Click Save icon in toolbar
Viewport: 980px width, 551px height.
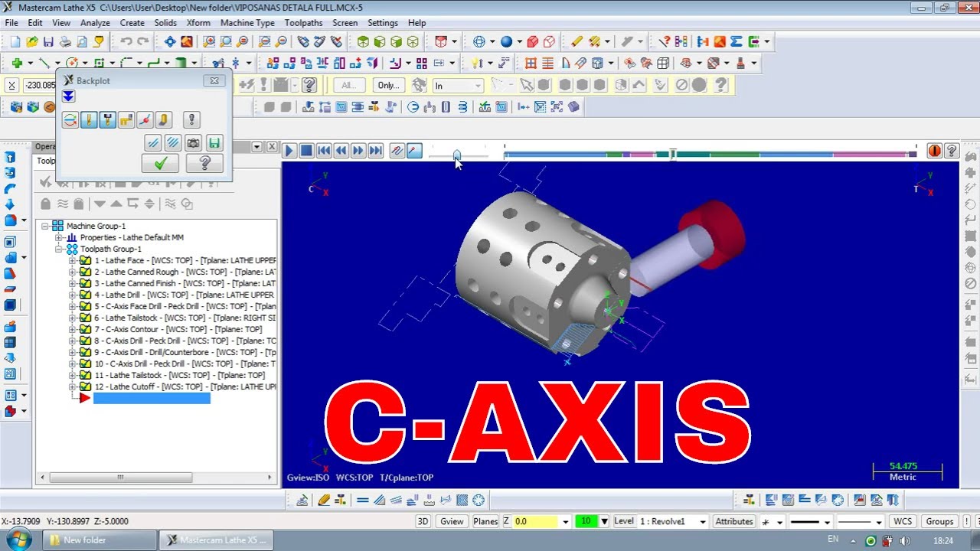[x=48, y=41]
